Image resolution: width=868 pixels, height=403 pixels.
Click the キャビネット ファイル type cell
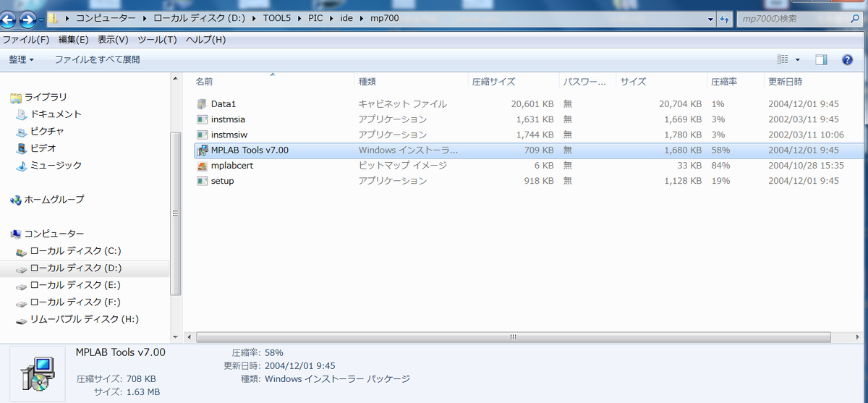pos(402,104)
